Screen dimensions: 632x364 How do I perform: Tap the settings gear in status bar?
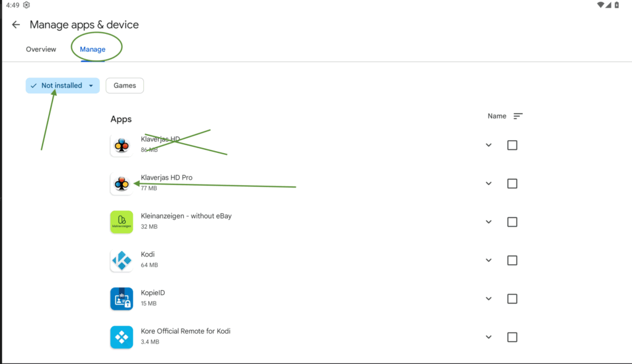click(27, 5)
